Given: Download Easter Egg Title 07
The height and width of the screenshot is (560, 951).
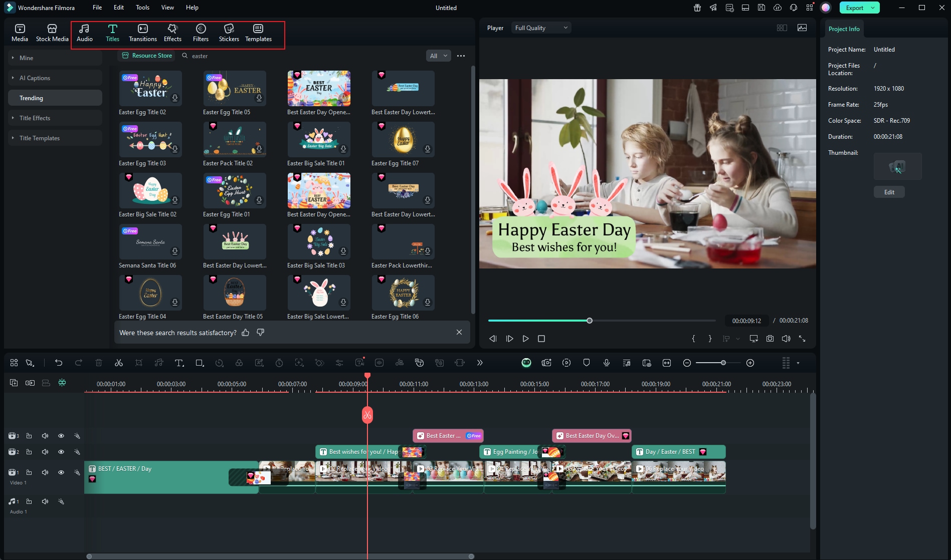Looking at the screenshot, I should tap(428, 149).
